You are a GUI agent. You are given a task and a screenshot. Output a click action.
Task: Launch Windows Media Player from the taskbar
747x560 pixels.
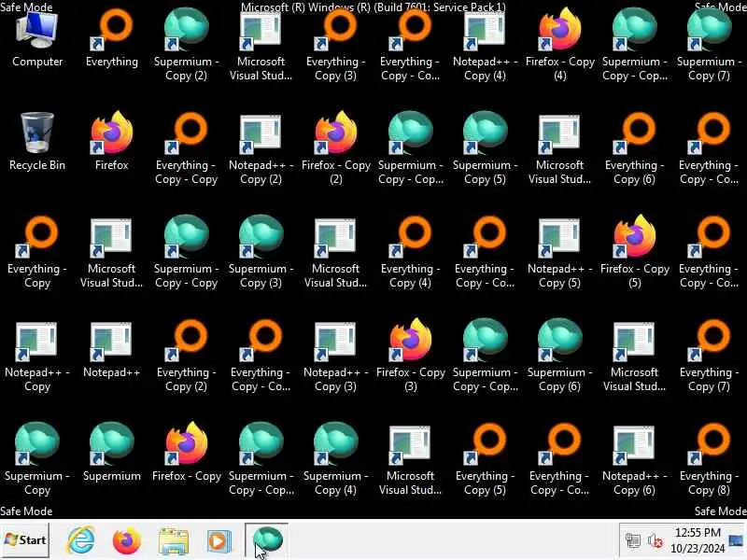[219, 541]
